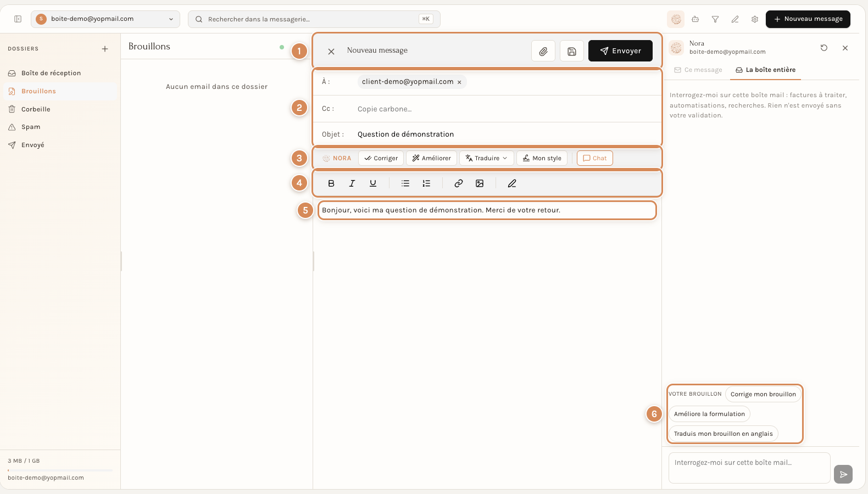The image size is (868, 494).
Task: Send the Nora chat prompt
Action: click(843, 474)
